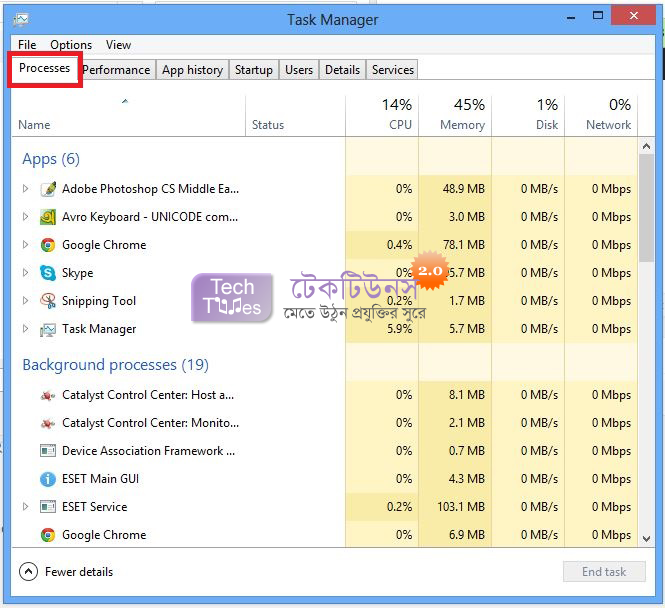The height and width of the screenshot is (608, 665).
Task: Sort by the Name column header
Action: [x=129, y=116]
